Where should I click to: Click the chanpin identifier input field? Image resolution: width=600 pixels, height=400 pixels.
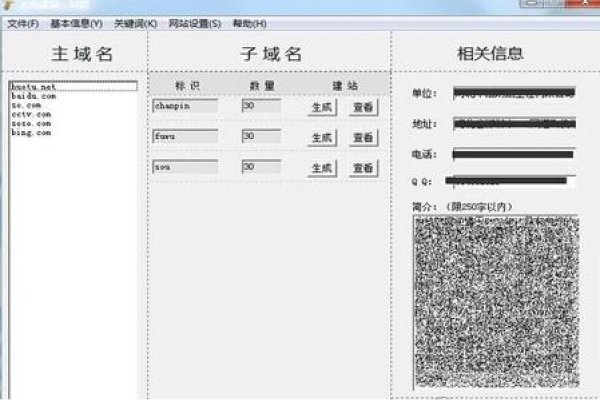tap(185, 105)
